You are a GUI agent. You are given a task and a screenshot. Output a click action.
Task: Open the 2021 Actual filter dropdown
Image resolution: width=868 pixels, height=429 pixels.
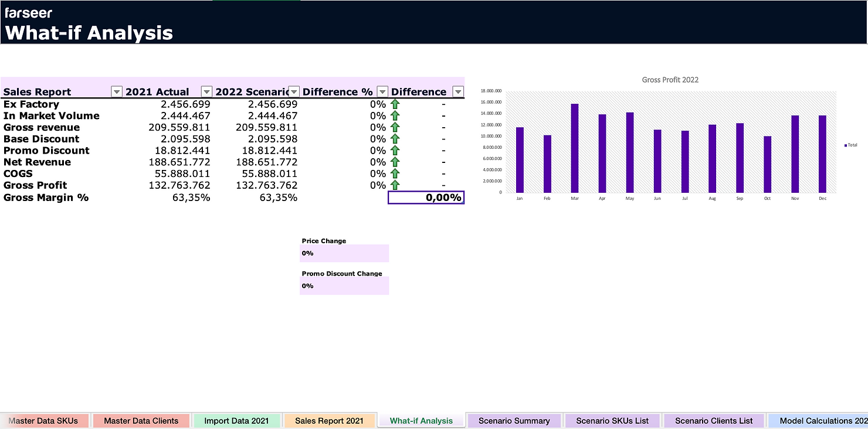[206, 91]
